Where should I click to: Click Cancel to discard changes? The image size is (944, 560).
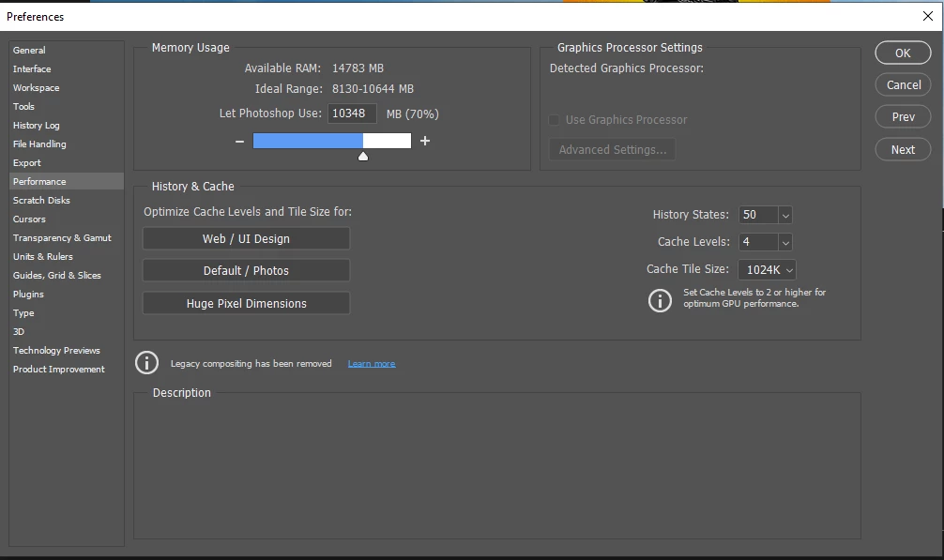(x=903, y=84)
